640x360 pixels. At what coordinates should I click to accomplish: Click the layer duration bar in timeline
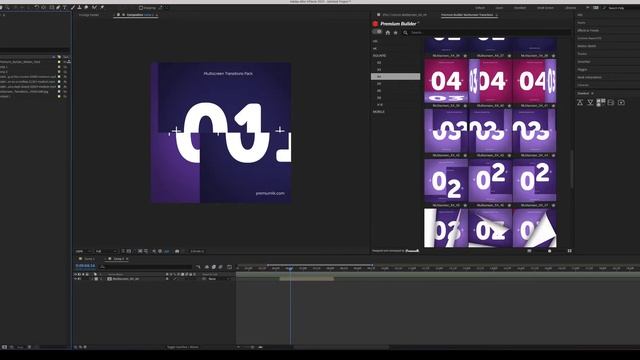point(307,279)
